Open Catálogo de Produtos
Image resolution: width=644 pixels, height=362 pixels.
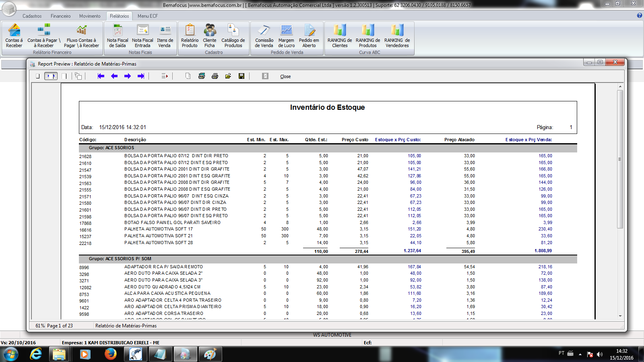coord(233,36)
